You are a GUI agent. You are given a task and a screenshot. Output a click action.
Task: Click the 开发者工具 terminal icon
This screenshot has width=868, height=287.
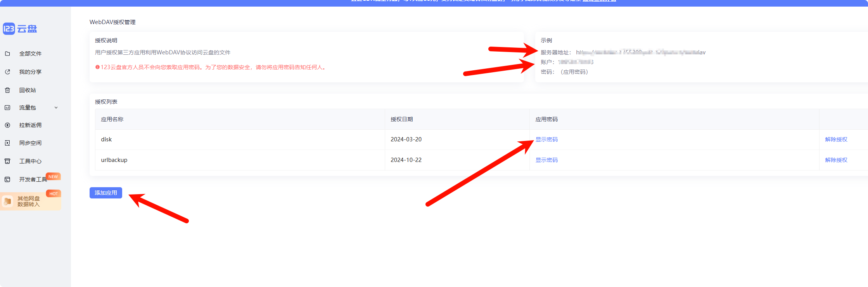tap(7, 179)
